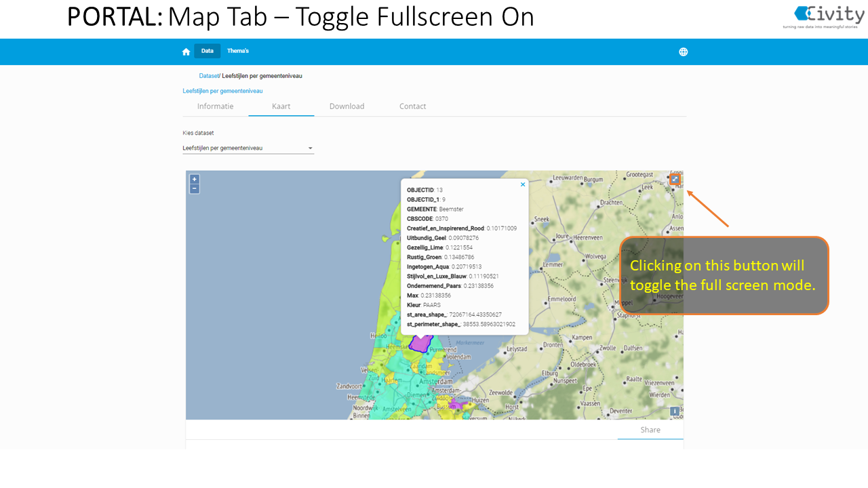
Task: Close the Beemster feature popup
Action: 523,184
